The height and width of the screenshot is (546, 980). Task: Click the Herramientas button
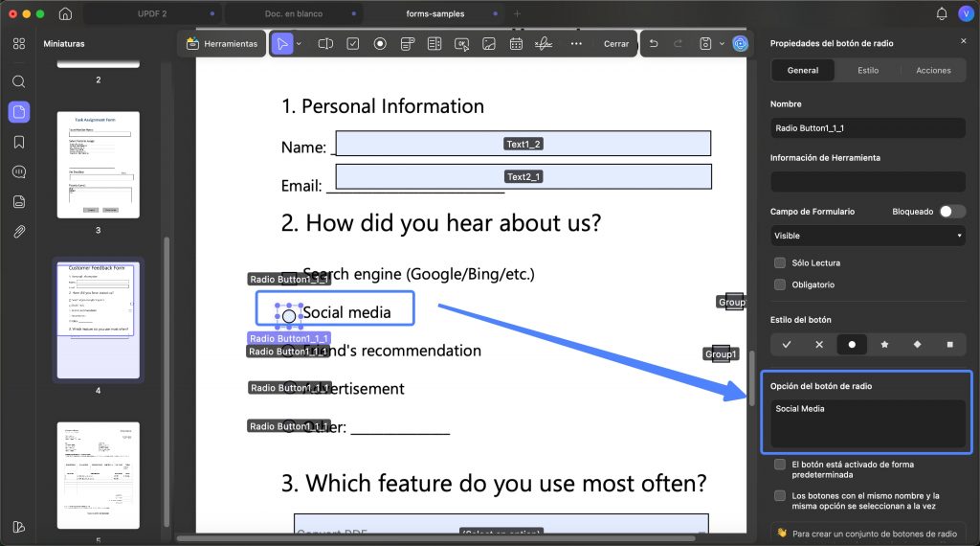click(222, 44)
